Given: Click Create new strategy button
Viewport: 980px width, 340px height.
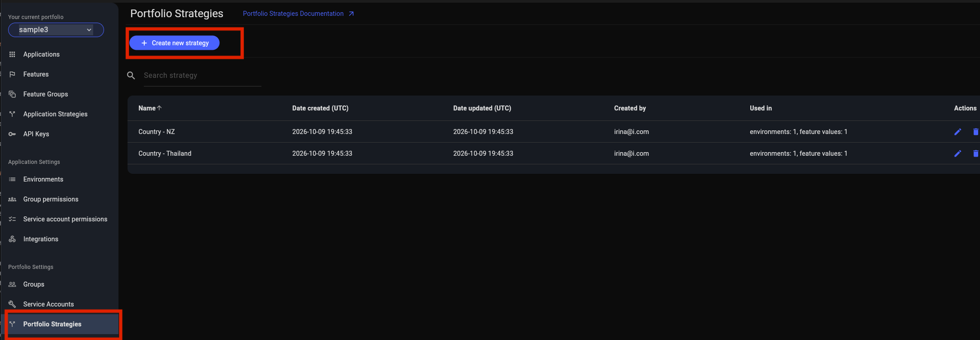Looking at the screenshot, I should coord(175,43).
